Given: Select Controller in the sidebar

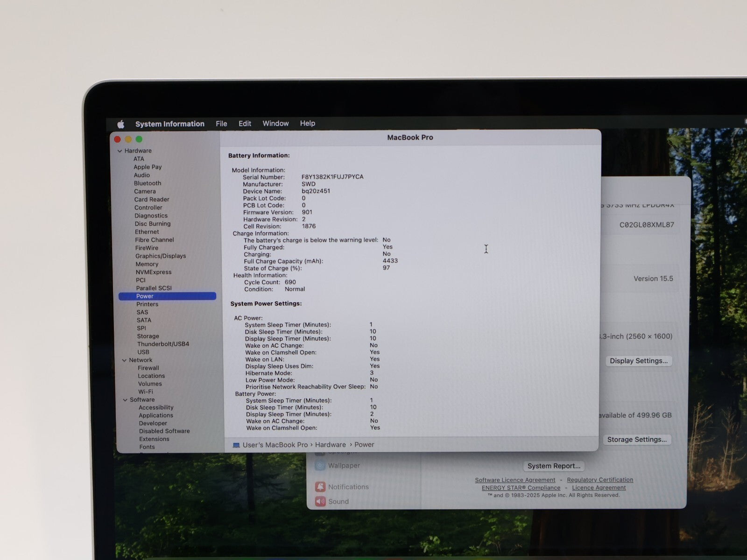Looking at the screenshot, I should 148,208.
